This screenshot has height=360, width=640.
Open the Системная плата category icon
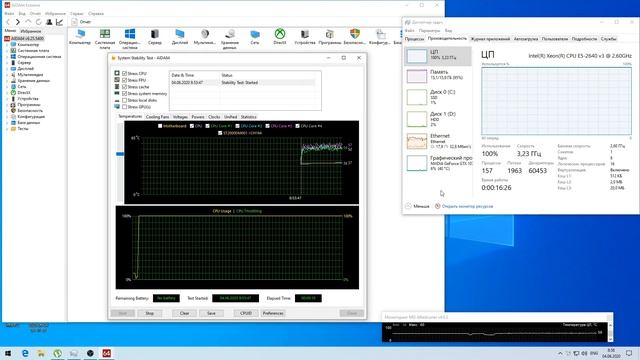105,34
